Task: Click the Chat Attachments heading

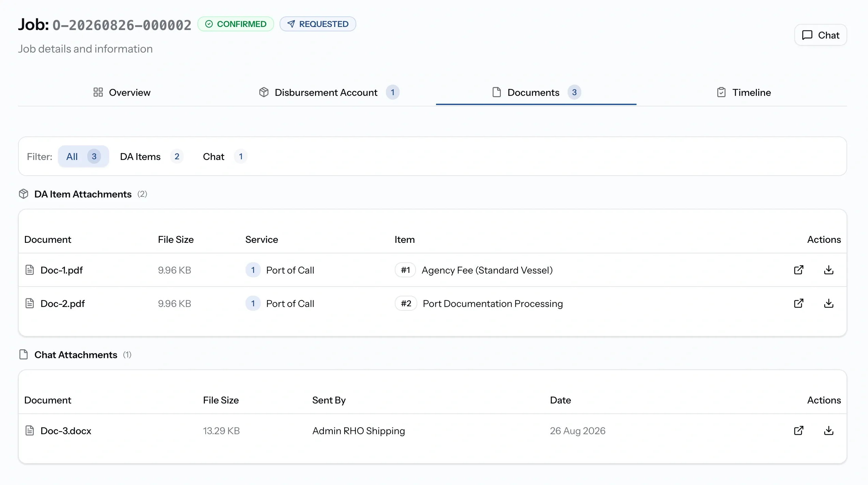Action: point(76,355)
